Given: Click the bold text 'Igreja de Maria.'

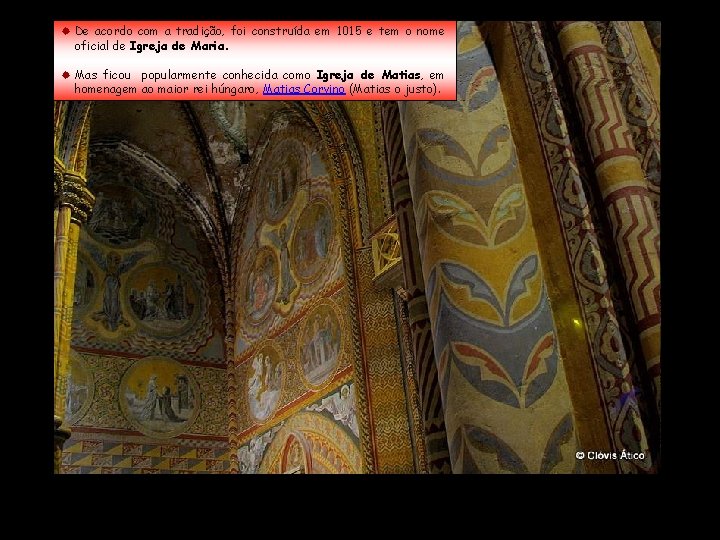Looking at the screenshot, I should (179, 46).
